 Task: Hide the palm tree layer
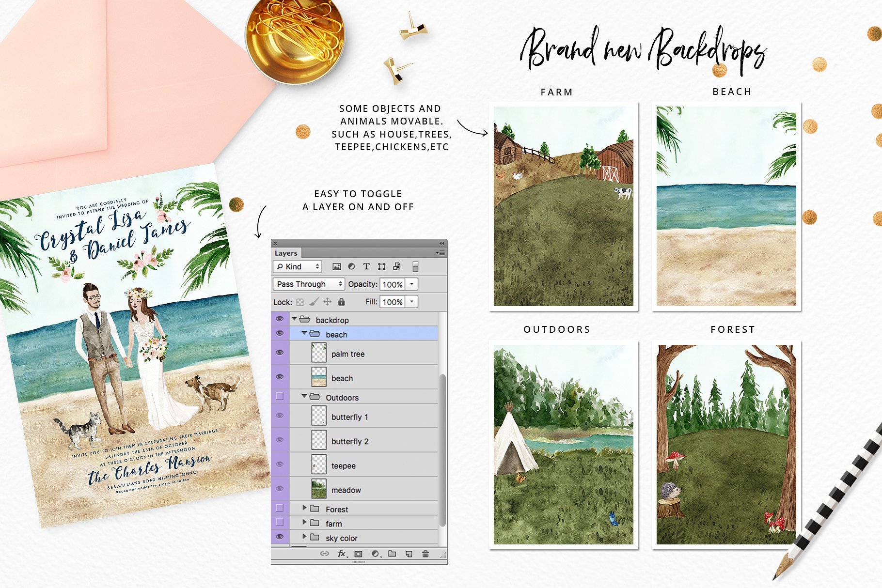tap(280, 353)
